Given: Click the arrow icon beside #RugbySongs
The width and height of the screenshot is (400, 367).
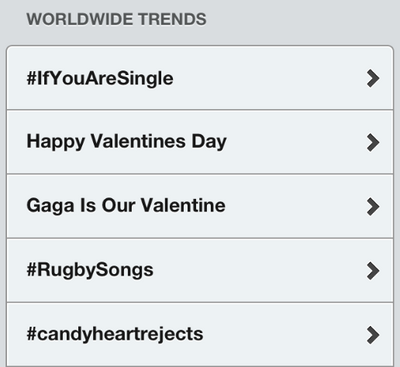Looking at the screenshot, I should [x=373, y=271].
